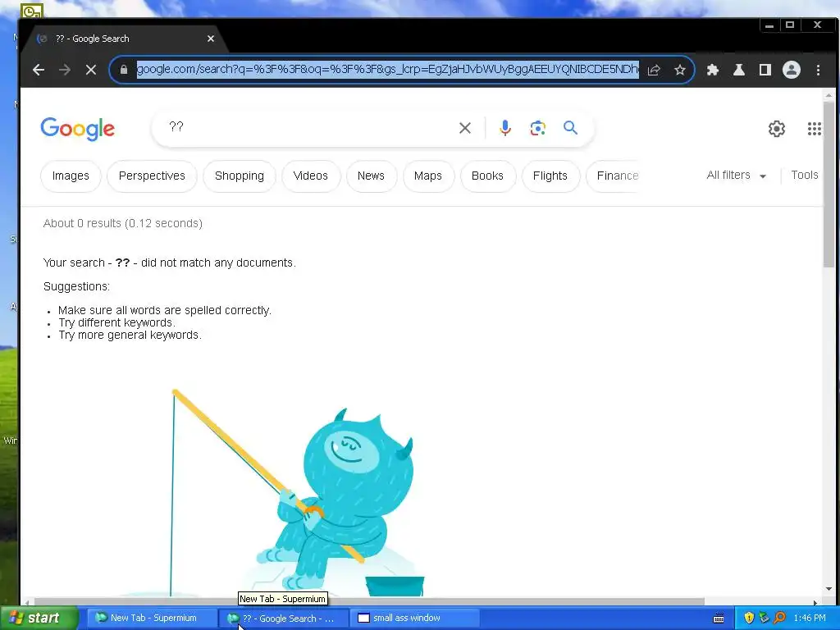Image resolution: width=840 pixels, height=630 pixels.
Task: Bookmark this tab with star icon
Action: click(680, 70)
